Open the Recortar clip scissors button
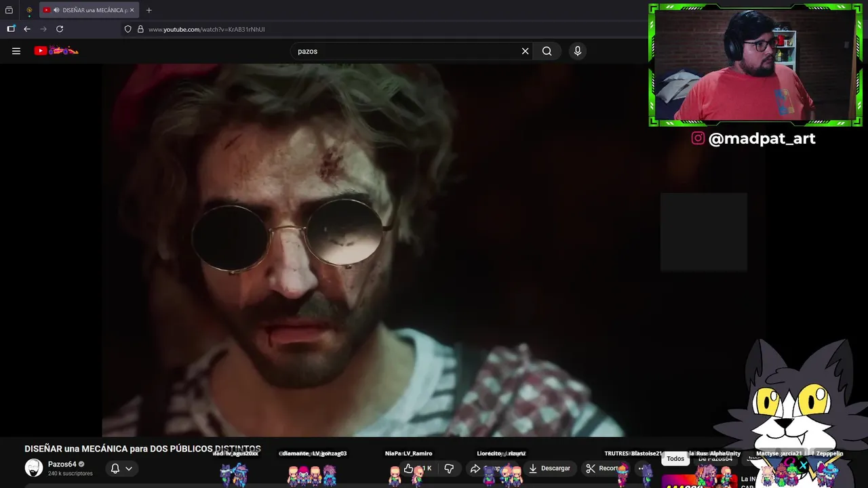The height and width of the screenshot is (488, 868). pyautogui.click(x=604, y=468)
